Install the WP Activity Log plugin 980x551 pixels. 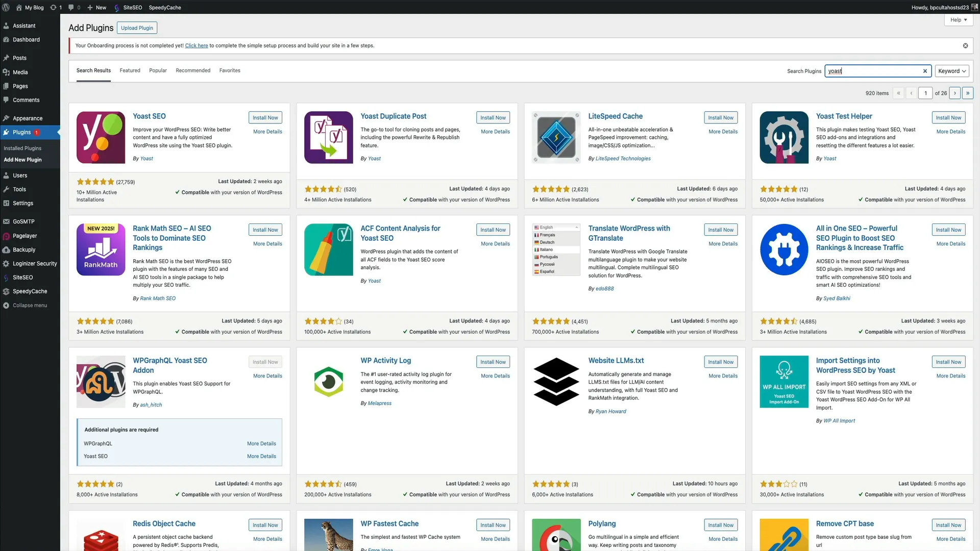click(x=493, y=362)
